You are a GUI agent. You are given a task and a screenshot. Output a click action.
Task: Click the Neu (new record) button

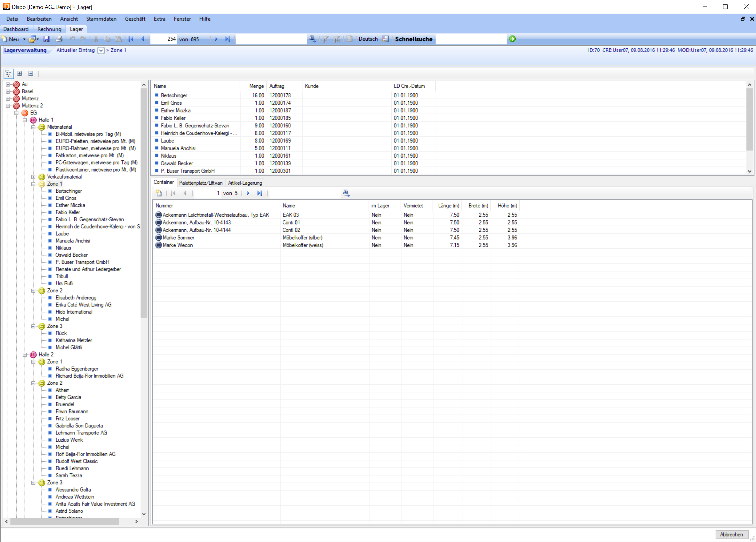click(x=10, y=39)
